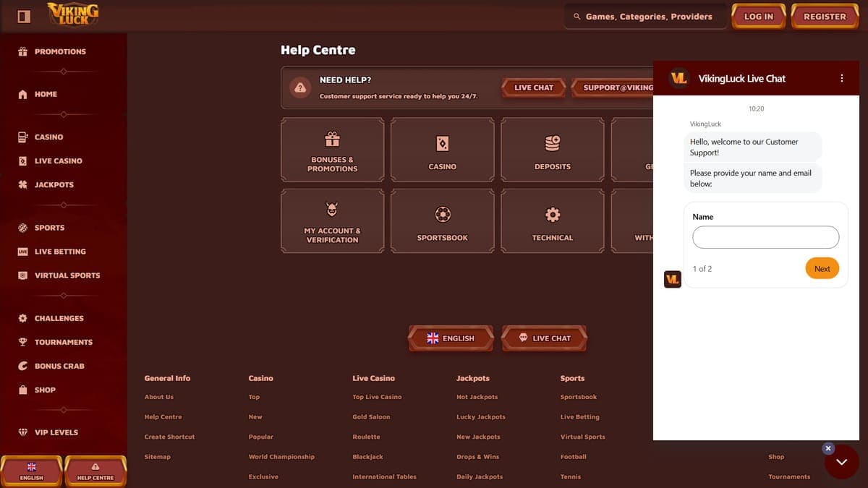Click the Sports ball sidebar icon
This screenshot has height=488, width=868.
[22, 228]
